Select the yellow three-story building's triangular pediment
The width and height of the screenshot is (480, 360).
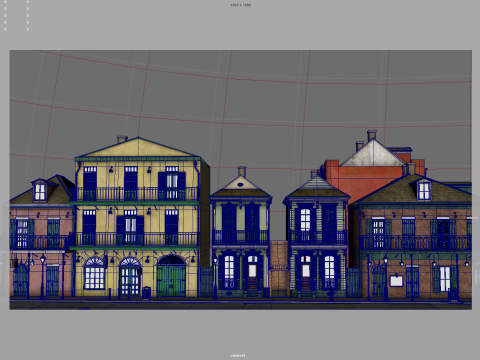(138, 147)
